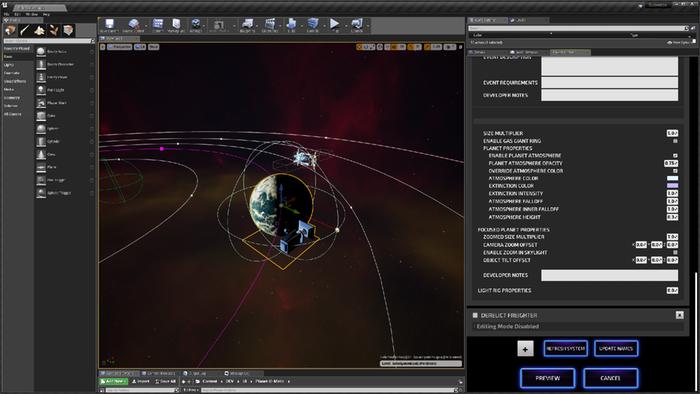
Task: Select the Lights category in Modes panel
Action: tap(9, 65)
